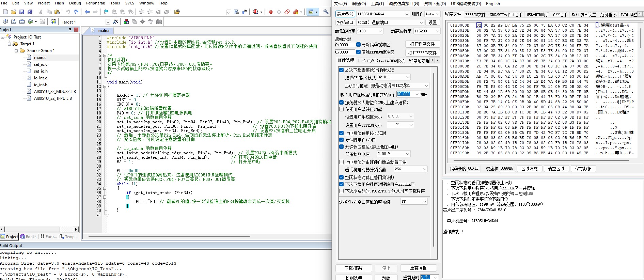Click the Manage Run-Time Environment diamond icon
The width and height of the screenshot is (644, 280).
pyautogui.click(x=142, y=21)
